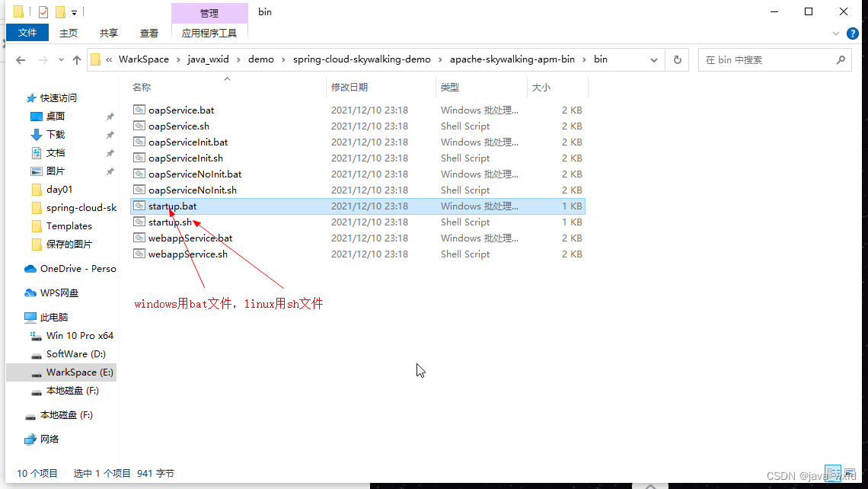This screenshot has width=868, height=489.
Task: Click the oapService.sh file icon
Action: 139,126
